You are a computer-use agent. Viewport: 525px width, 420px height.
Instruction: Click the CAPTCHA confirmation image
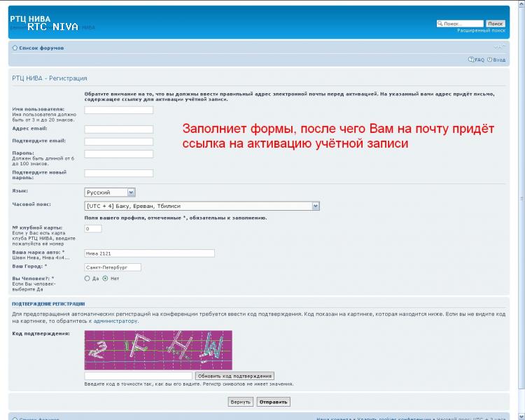click(158, 350)
